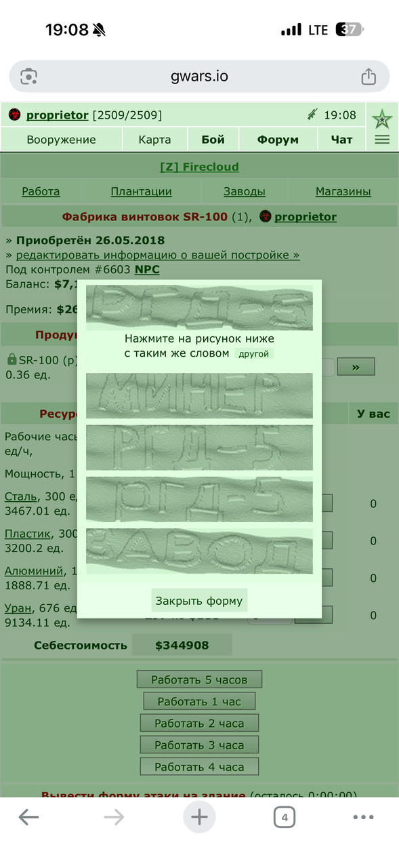
Task: Open the Работа link
Action: [41, 192]
